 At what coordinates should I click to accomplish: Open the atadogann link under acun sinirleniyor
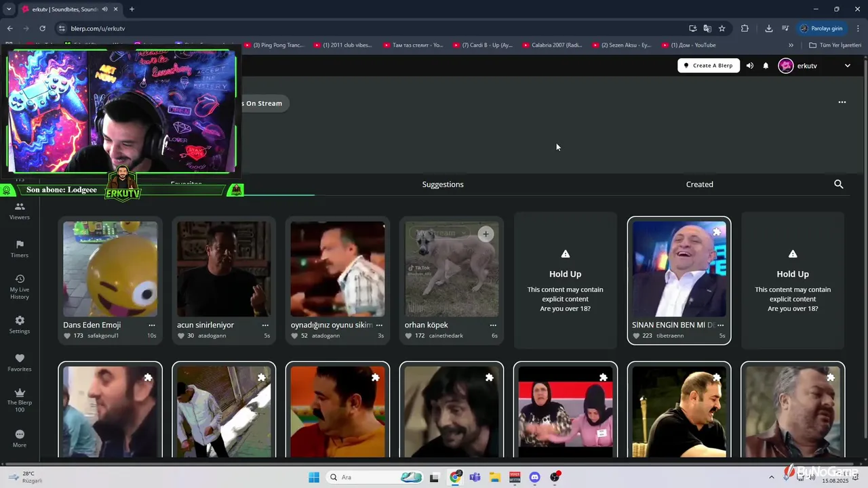[x=212, y=335]
